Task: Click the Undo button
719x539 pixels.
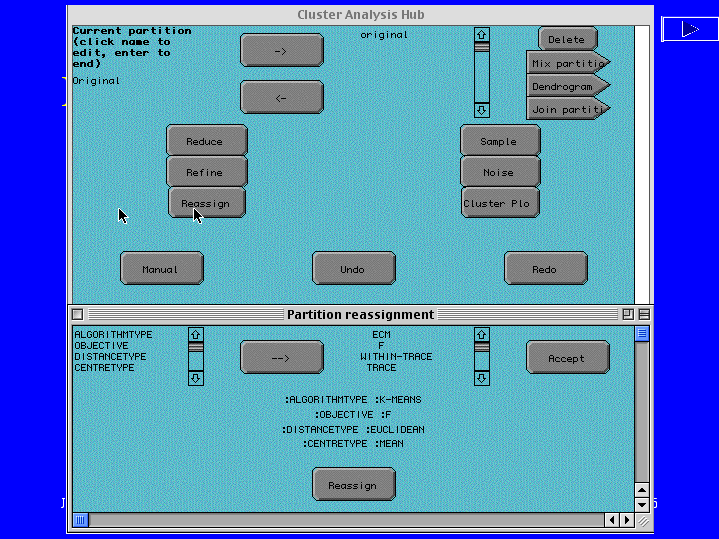Action: 353,269
